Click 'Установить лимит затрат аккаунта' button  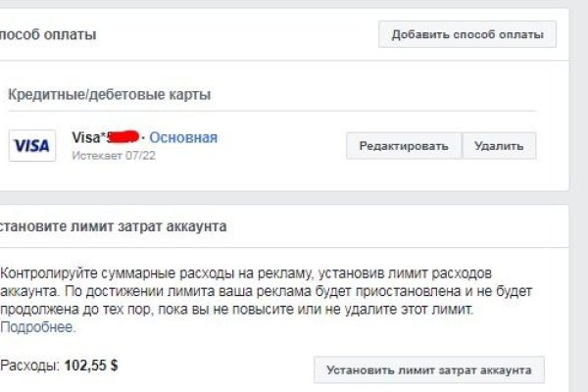click(x=428, y=369)
